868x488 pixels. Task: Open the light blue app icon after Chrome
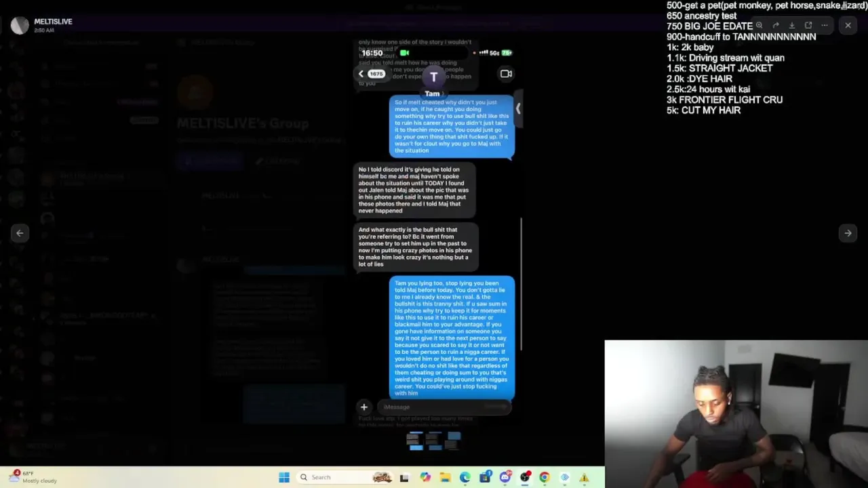click(x=564, y=477)
